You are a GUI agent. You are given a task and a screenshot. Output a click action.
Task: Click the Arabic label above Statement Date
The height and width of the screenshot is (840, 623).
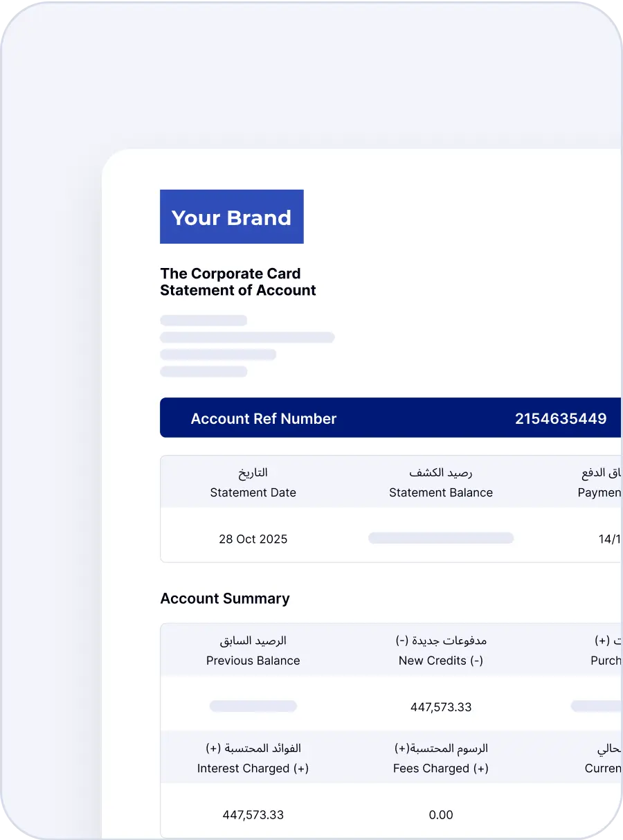tap(253, 473)
